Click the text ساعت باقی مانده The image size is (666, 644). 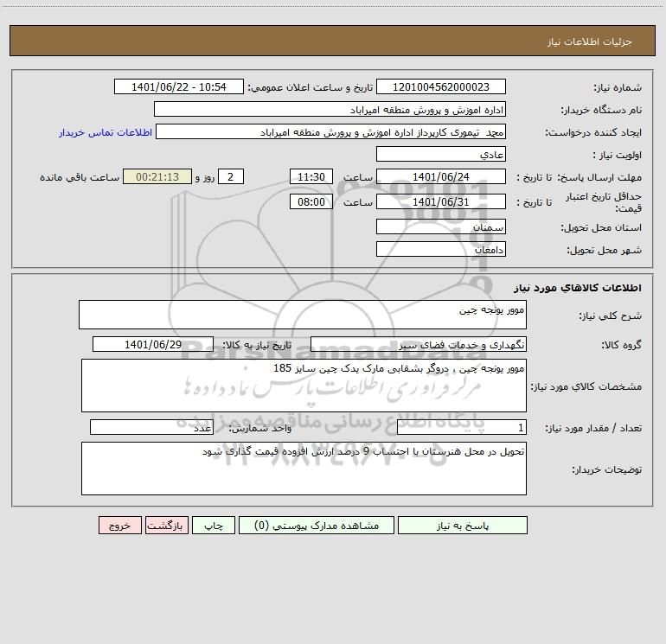(x=80, y=177)
